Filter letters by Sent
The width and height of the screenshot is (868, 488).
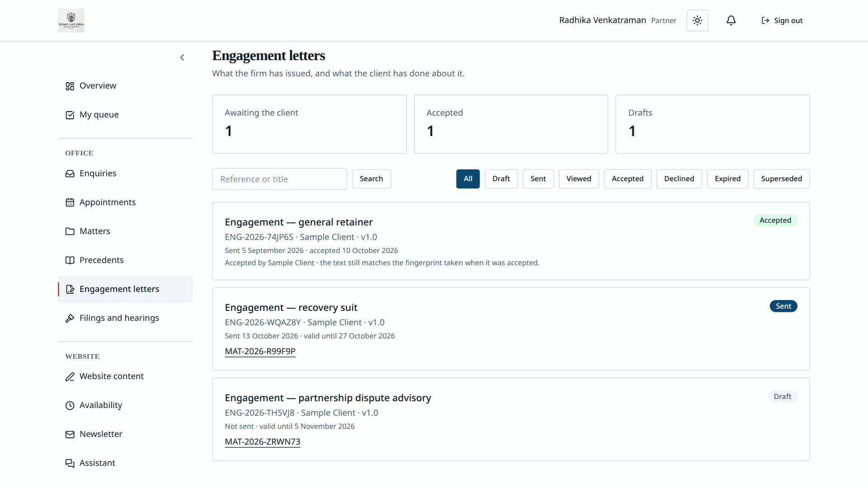(x=538, y=179)
